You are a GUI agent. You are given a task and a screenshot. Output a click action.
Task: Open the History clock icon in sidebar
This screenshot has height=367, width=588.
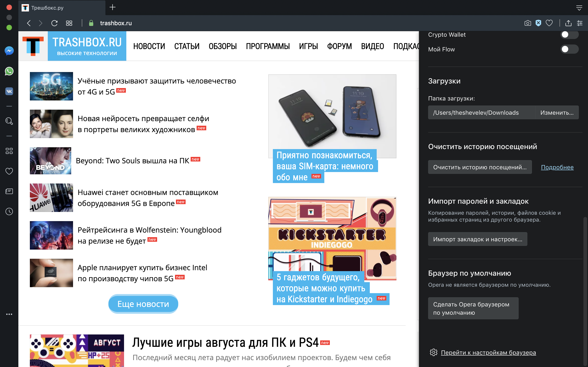click(9, 211)
